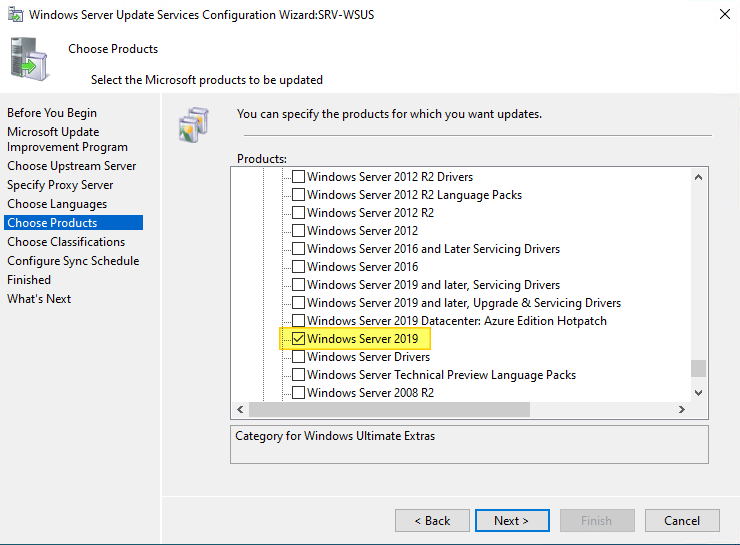Go to What's Next step
Viewport: 740px width, 545px height.
click(x=39, y=299)
